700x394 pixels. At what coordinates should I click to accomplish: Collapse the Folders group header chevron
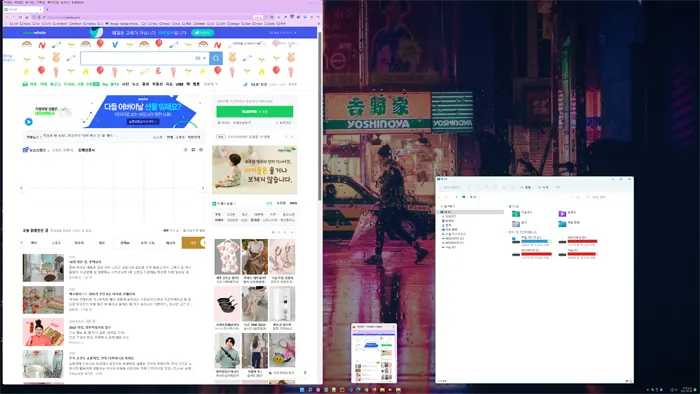(x=508, y=206)
